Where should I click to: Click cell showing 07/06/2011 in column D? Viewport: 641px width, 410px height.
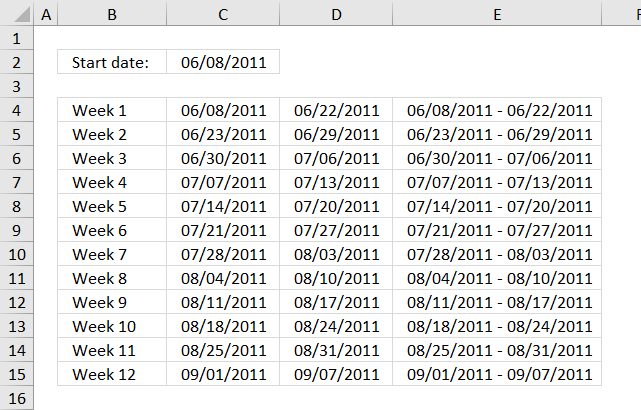pyautogui.click(x=336, y=158)
